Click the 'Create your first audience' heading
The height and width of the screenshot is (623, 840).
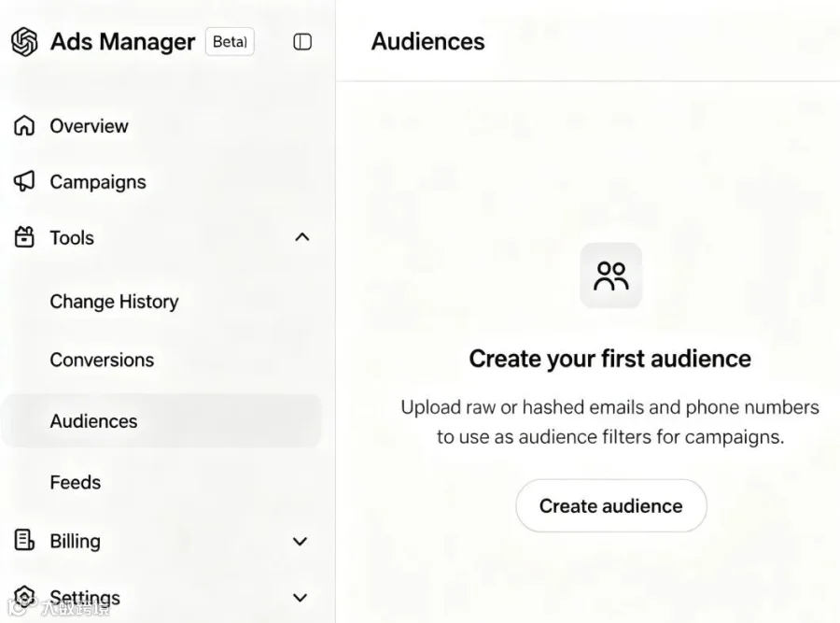610,359
